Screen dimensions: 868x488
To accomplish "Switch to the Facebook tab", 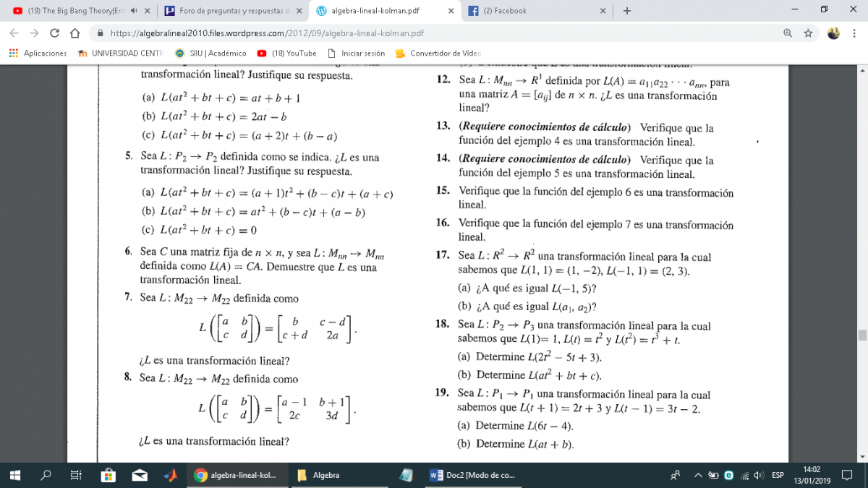I will 535,11.
